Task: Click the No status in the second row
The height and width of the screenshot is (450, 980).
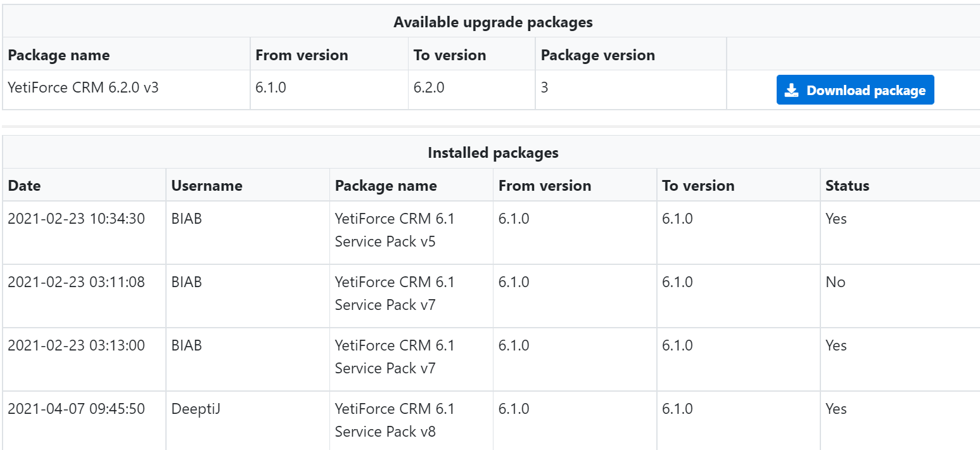Action: coord(834,281)
